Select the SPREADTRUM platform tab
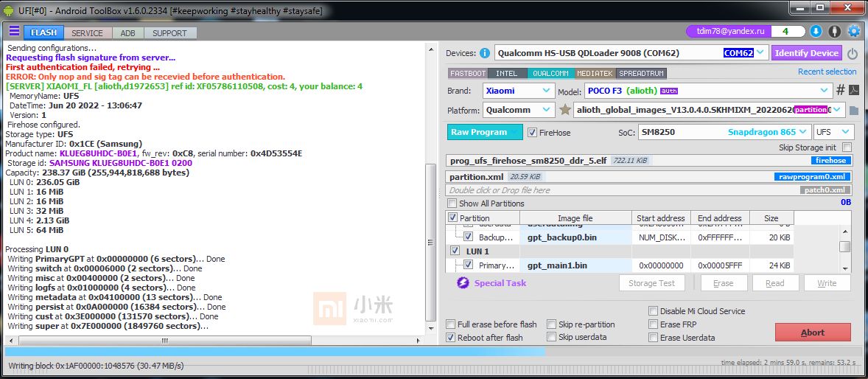Image resolution: width=868 pixels, height=379 pixels. pos(641,73)
